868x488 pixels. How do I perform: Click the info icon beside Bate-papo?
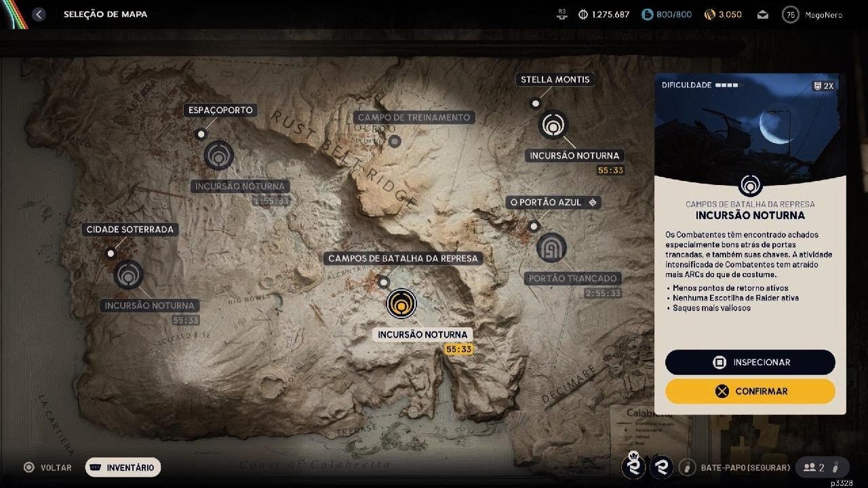tap(688, 468)
